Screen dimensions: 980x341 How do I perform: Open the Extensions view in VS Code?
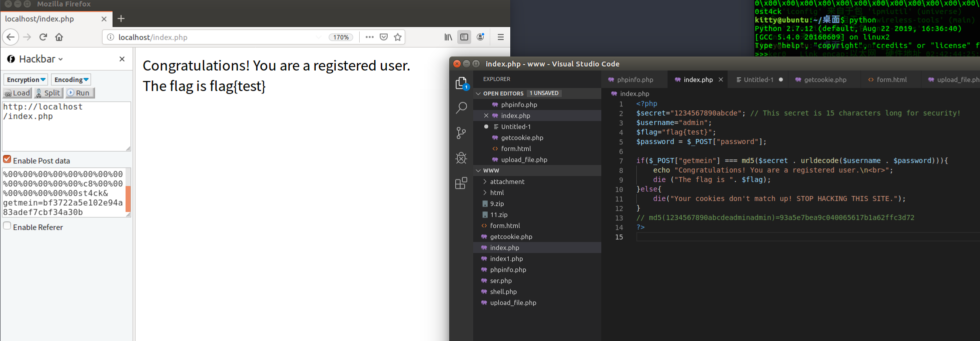[x=461, y=183]
